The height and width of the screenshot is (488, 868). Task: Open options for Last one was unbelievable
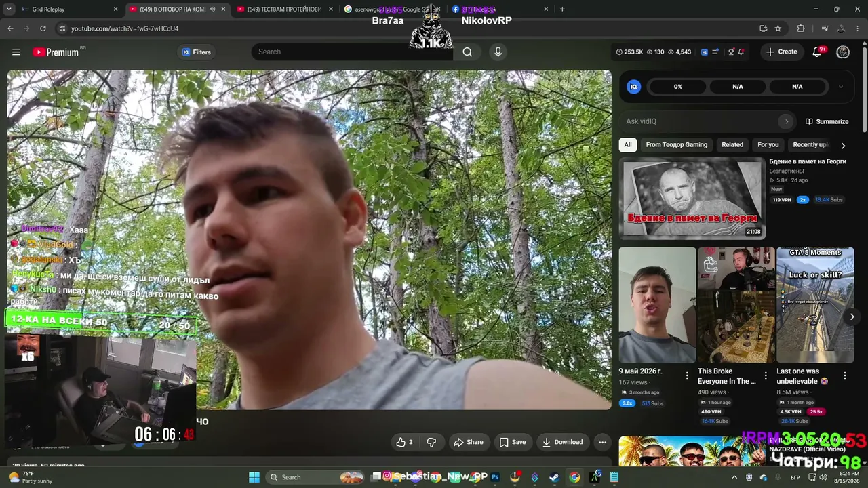pos(845,375)
